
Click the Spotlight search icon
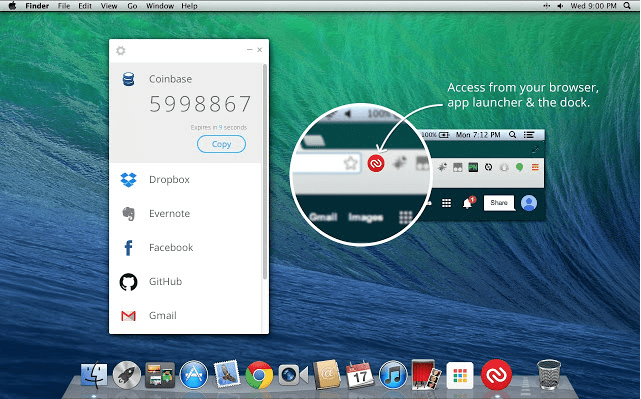(627, 6)
